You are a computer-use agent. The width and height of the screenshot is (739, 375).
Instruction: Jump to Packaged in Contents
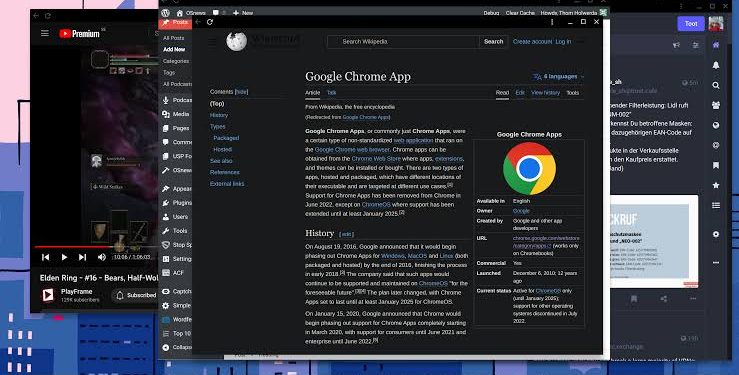pos(226,138)
